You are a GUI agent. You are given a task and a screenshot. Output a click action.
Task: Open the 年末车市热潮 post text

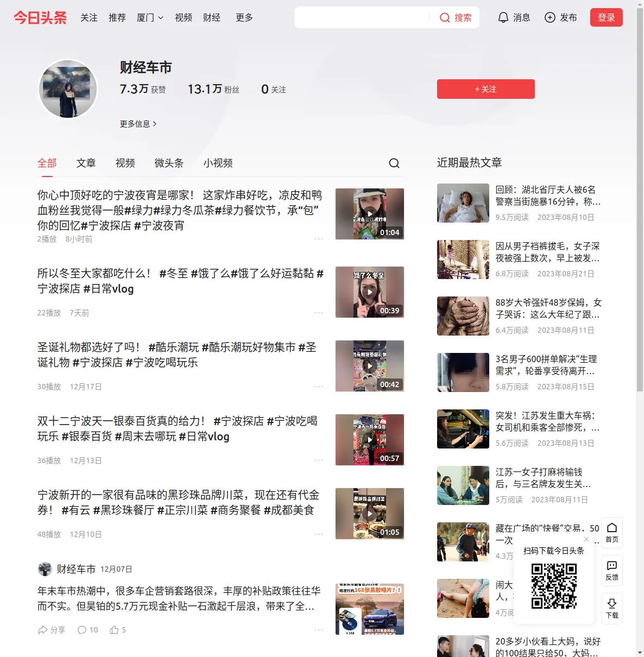pyautogui.click(x=179, y=598)
